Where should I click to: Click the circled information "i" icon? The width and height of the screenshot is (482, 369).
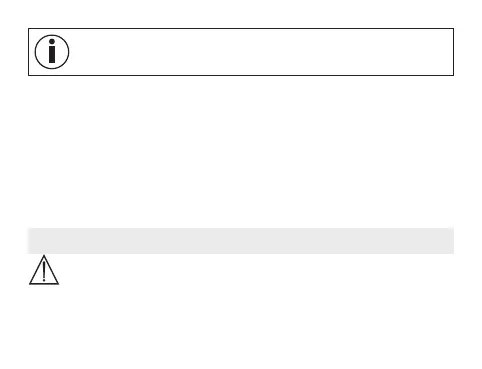(x=52, y=52)
